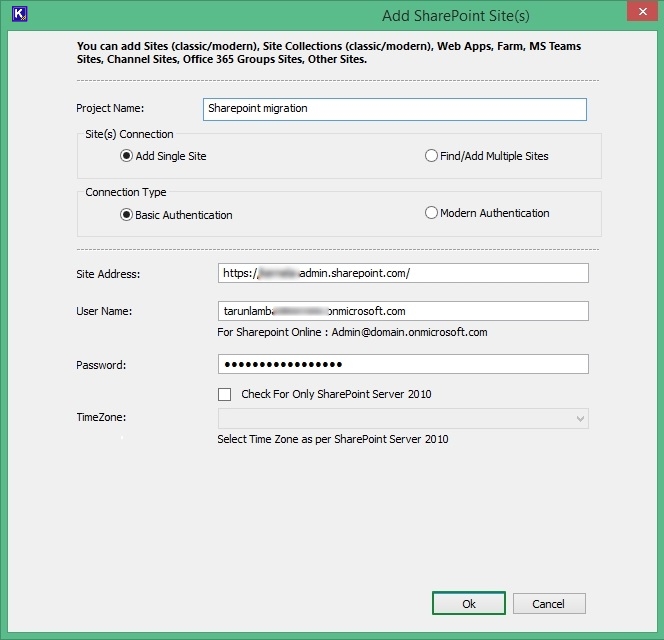This screenshot has width=664, height=640.
Task: Enable Check For Only SharePoint Server 2010
Action: pyautogui.click(x=224, y=394)
